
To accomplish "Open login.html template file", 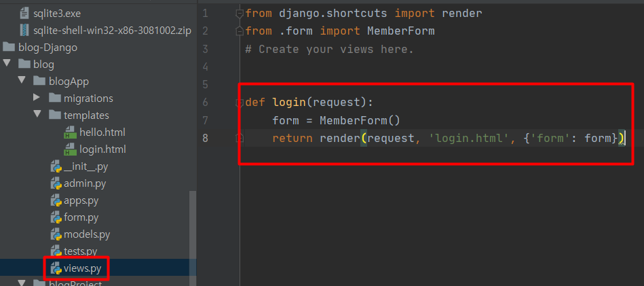I will (102, 149).
